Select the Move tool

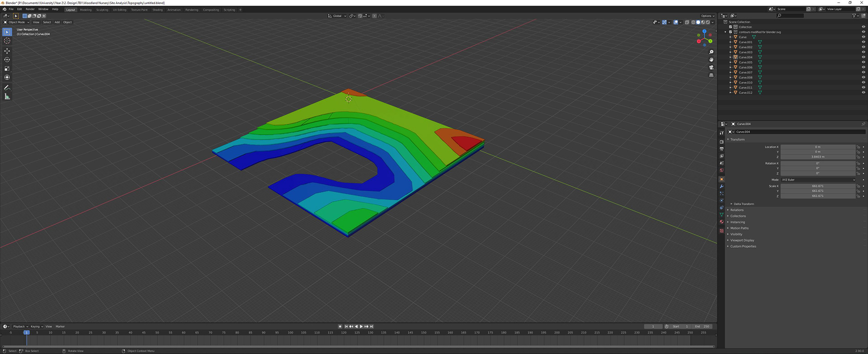pos(7,51)
